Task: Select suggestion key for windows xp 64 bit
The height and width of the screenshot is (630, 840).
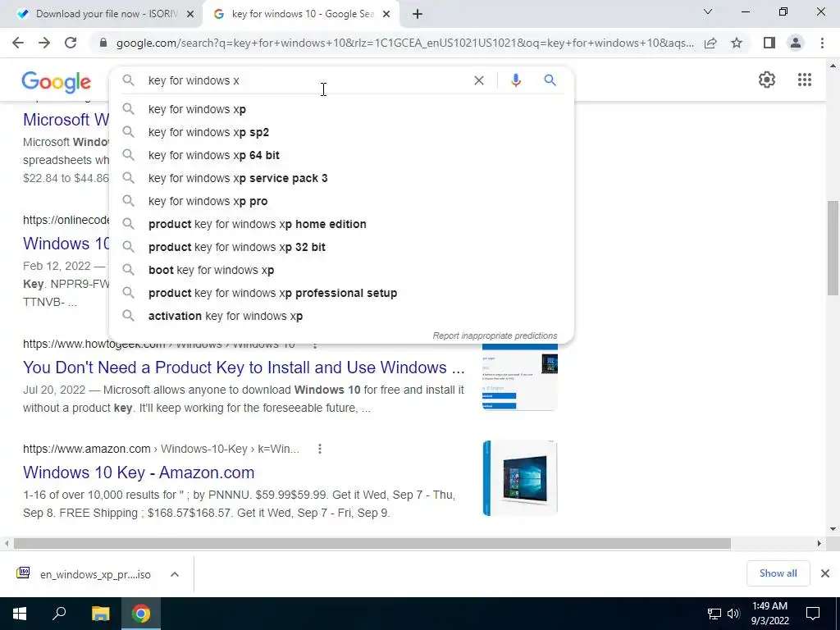Action: coord(341,155)
